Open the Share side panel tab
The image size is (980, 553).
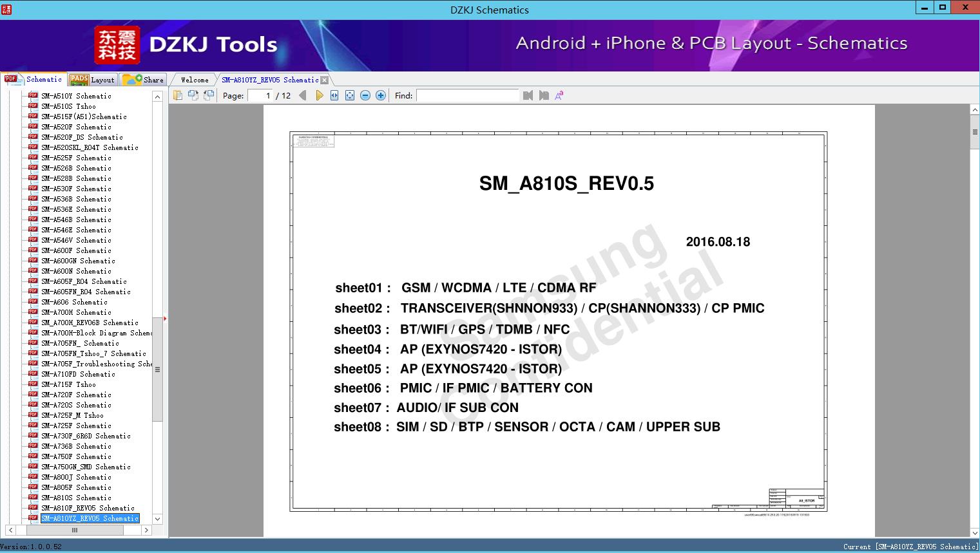click(x=143, y=80)
